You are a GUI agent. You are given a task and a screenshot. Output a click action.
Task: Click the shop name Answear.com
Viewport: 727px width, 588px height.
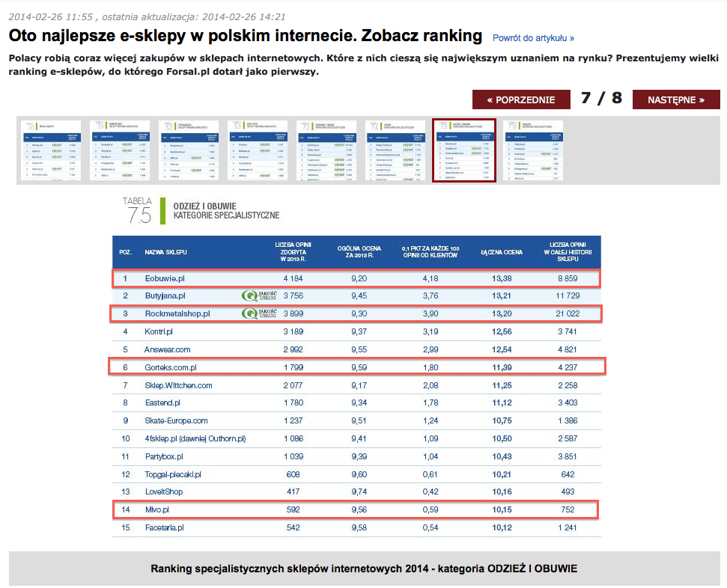pos(167,349)
